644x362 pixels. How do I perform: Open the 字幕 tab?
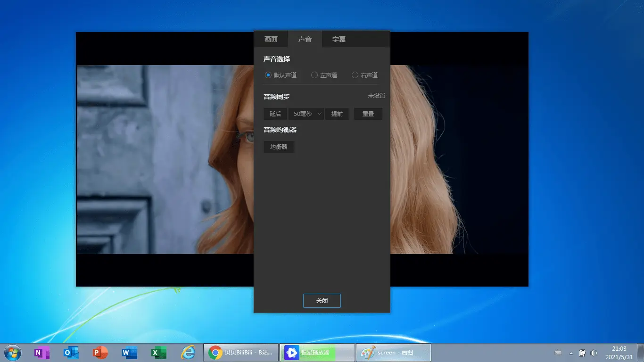click(x=339, y=39)
